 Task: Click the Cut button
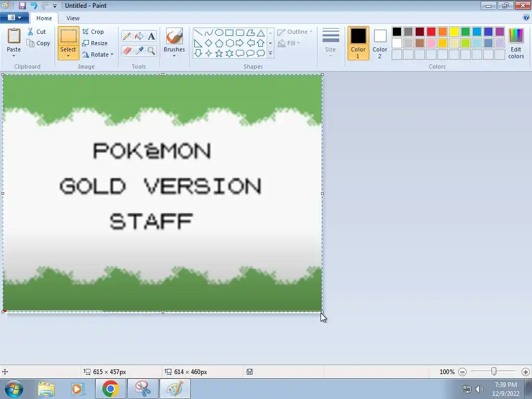click(37, 32)
